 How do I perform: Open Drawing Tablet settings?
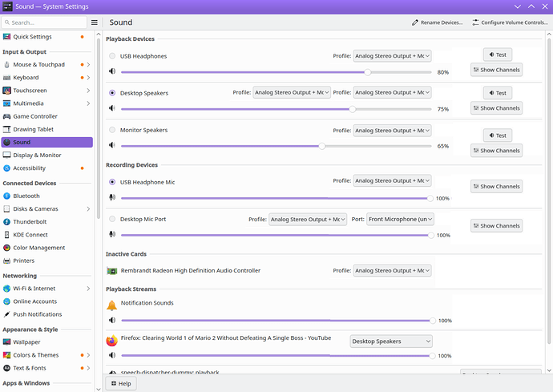coord(46,130)
